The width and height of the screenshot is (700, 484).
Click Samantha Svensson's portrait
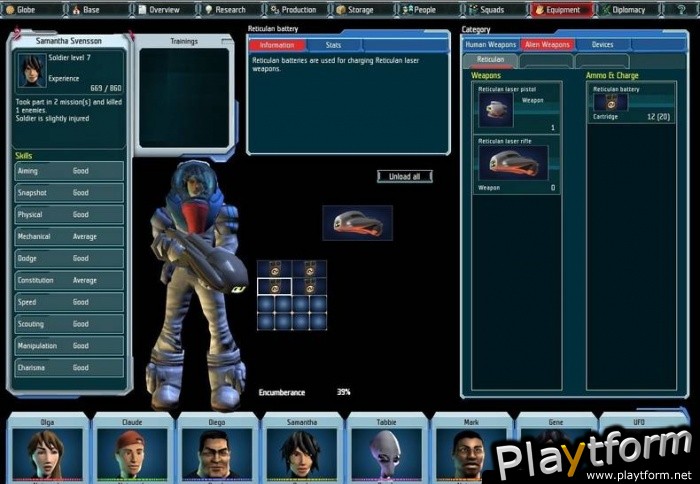click(32, 70)
